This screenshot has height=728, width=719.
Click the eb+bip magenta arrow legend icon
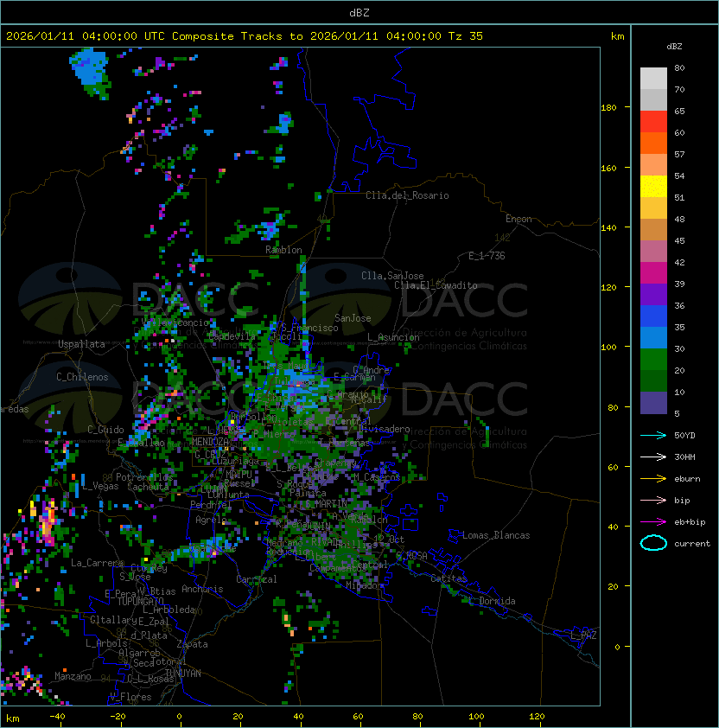pyautogui.click(x=653, y=522)
